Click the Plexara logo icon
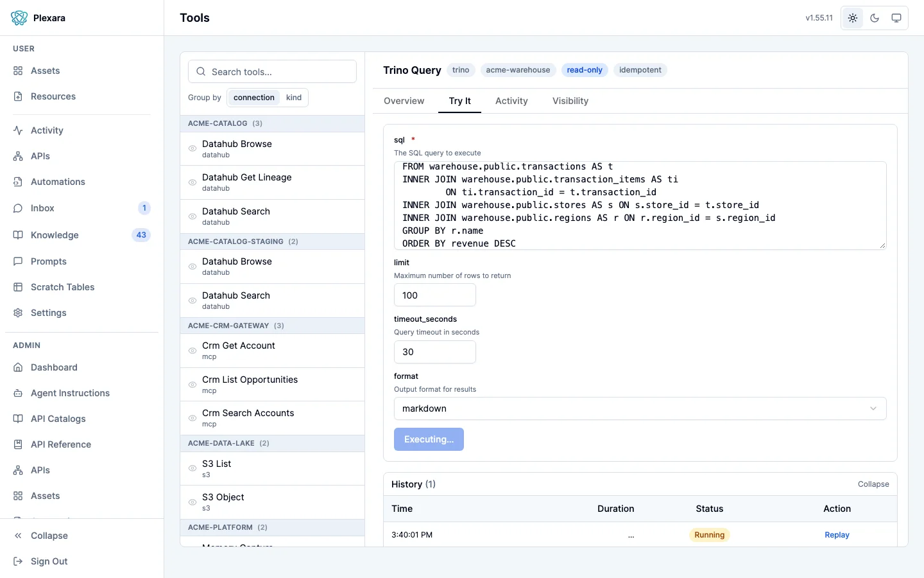The image size is (924, 578). (x=19, y=18)
